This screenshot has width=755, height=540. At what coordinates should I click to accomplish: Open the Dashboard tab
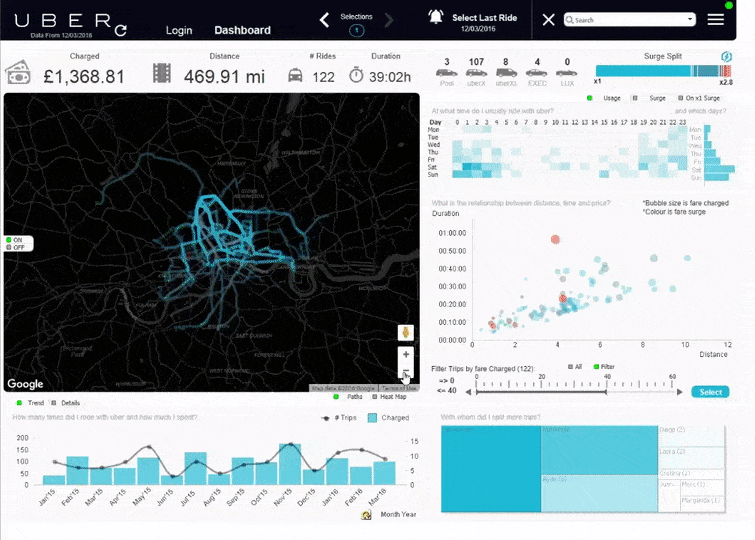tap(242, 30)
